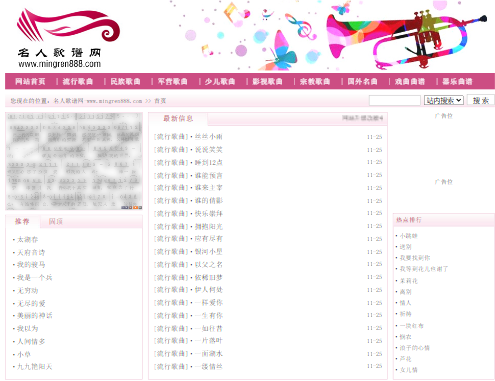Image resolution: width=495 pixels, height=381 pixels.
Task: Click the search text input field
Action: (395, 100)
